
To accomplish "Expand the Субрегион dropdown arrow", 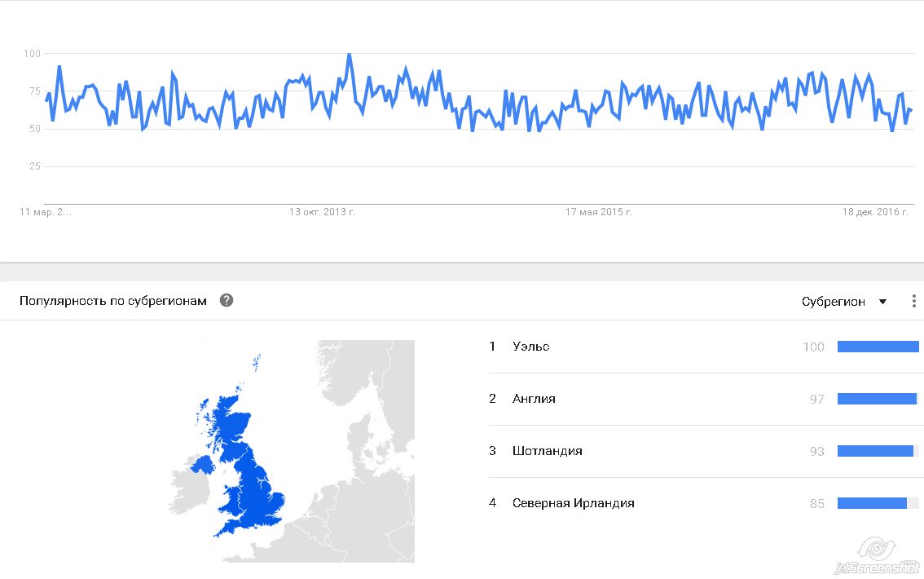I will (x=882, y=302).
